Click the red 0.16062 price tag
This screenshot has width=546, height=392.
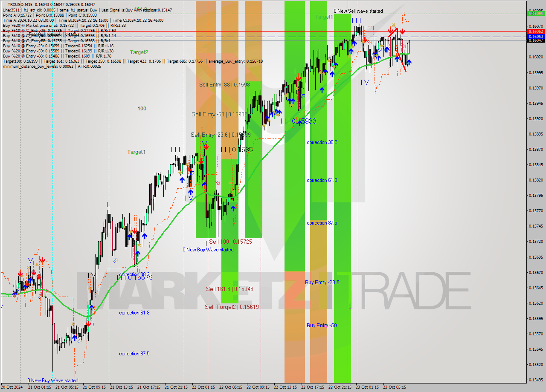[x=535, y=32]
